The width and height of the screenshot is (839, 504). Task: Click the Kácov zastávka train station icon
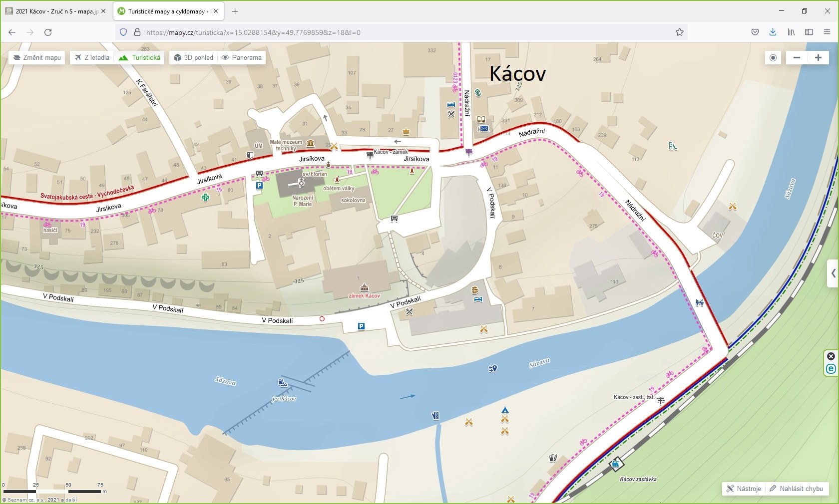point(616,464)
